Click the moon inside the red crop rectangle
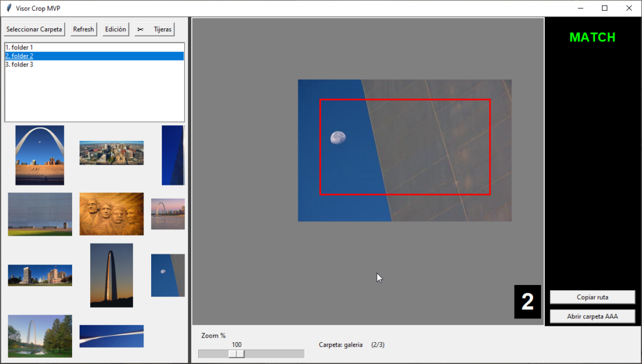This screenshot has height=364, width=642. coord(338,137)
